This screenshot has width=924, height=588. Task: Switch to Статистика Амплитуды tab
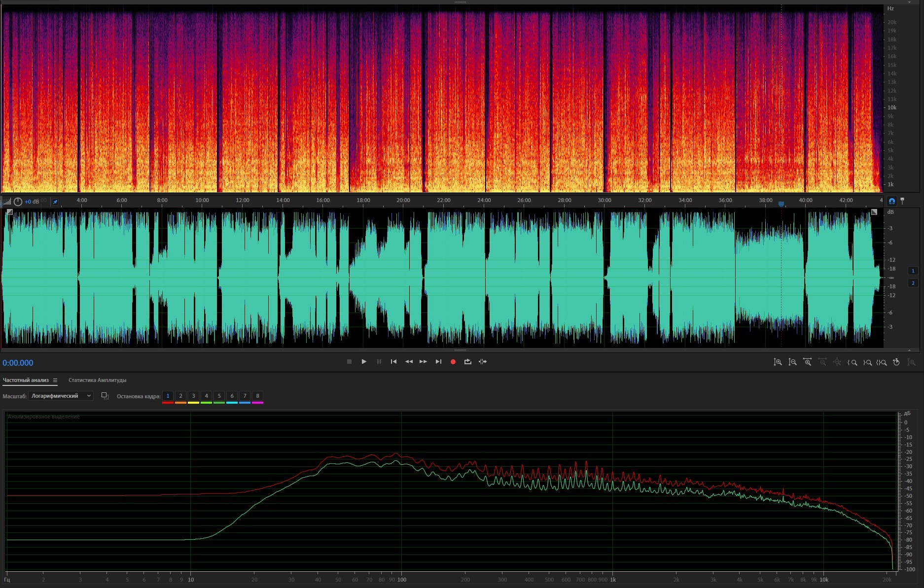(97, 380)
